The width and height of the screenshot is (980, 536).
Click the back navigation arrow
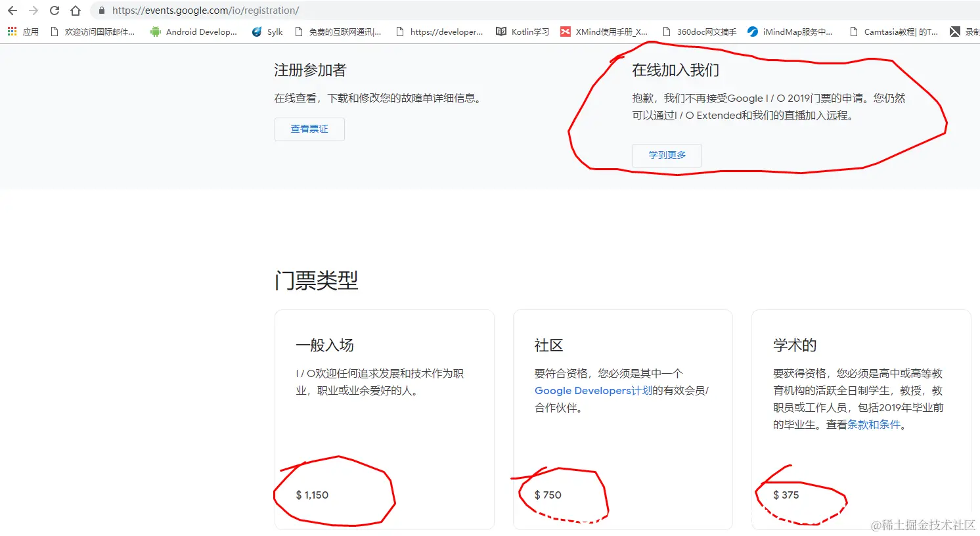coord(13,11)
